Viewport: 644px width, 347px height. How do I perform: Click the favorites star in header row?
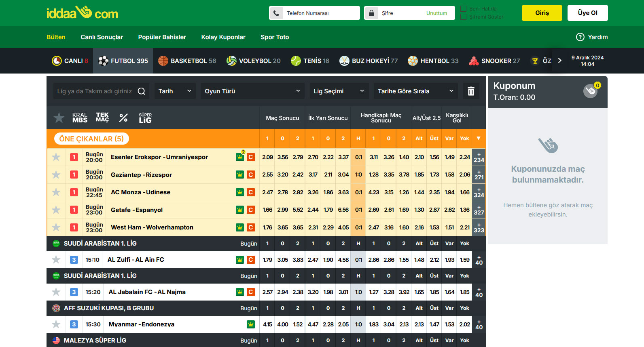[x=59, y=118]
